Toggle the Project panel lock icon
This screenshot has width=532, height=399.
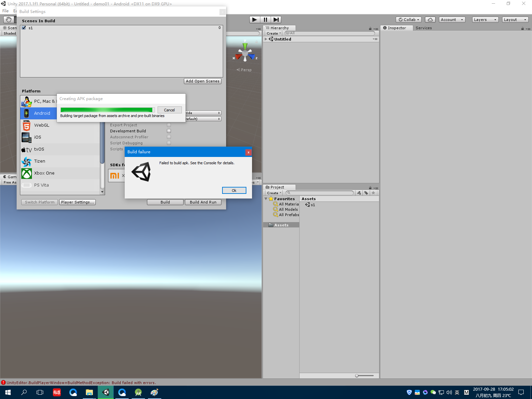point(370,188)
